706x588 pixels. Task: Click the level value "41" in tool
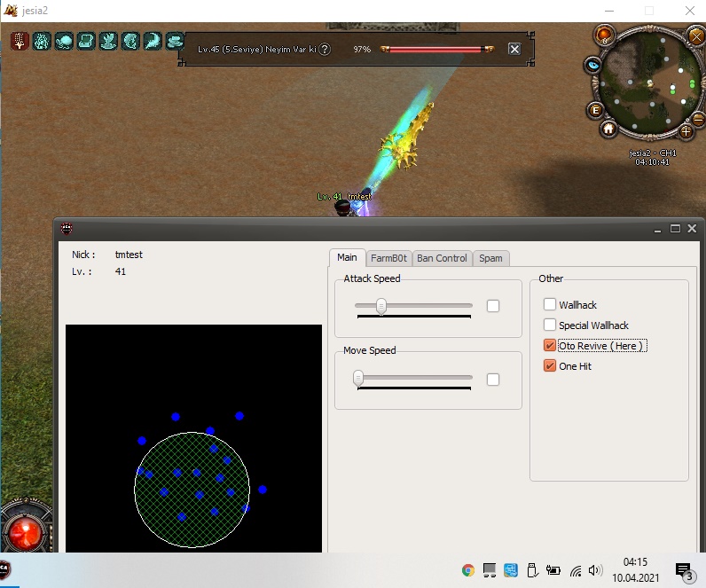point(121,271)
